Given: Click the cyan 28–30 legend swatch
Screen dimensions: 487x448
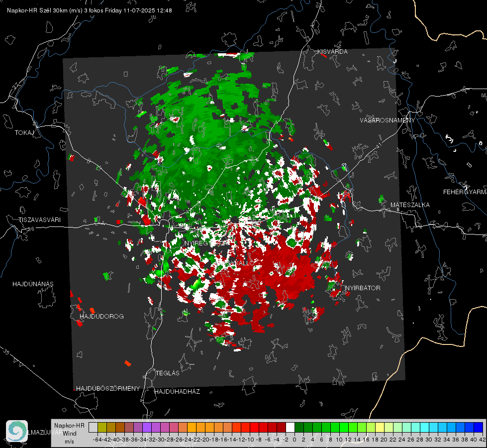Looking at the screenshot, I should click(x=424, y=428).
